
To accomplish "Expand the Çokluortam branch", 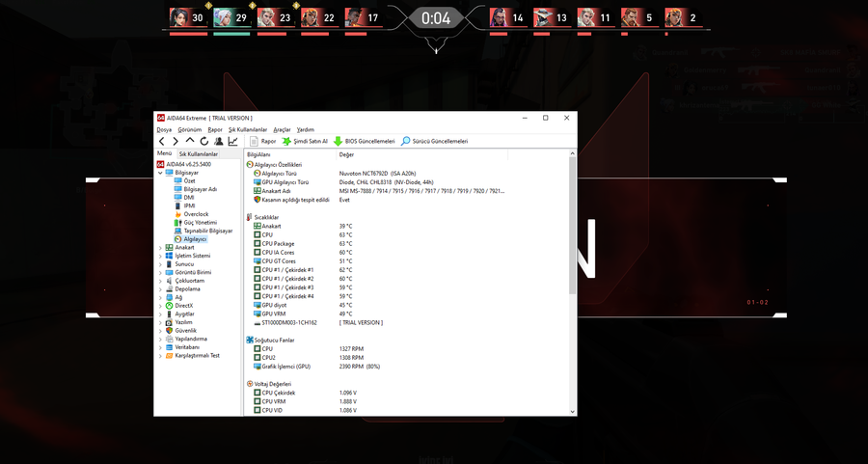I will pyautogui.click(x=160, y=281).
